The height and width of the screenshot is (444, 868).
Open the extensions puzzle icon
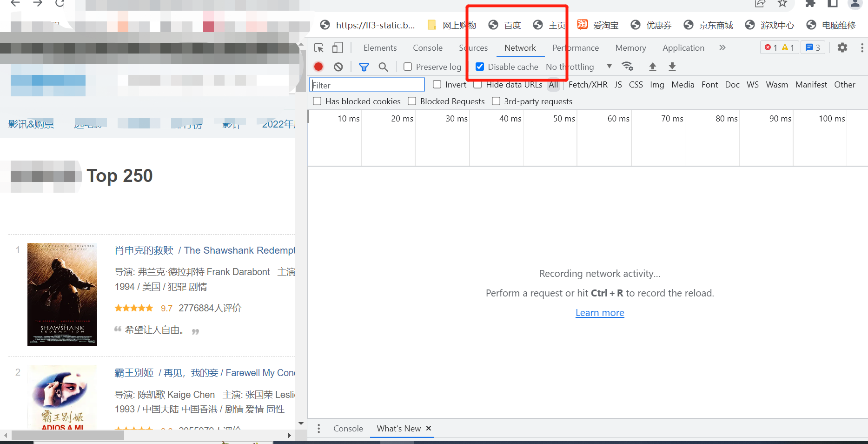(810, 4)
